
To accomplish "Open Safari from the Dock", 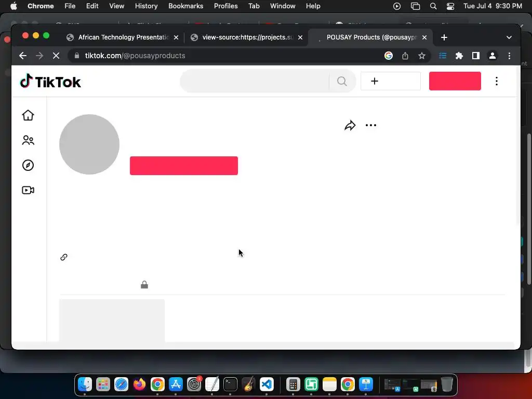I will pos(121,384).
